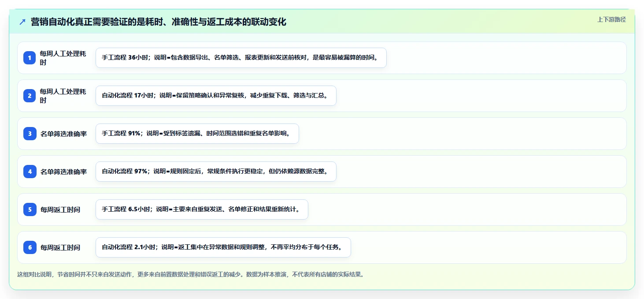Screen dimensions: 644x299
Task: Open the 自动化流程 97% description box
Action: (216, 172)
